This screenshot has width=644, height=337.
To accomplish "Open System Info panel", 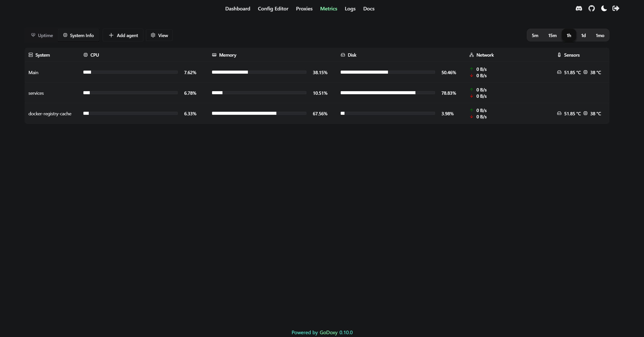I will coord(78,35).
